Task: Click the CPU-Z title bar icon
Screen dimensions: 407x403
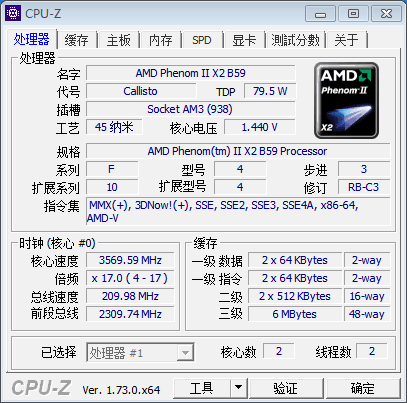Action: (13, 13)
